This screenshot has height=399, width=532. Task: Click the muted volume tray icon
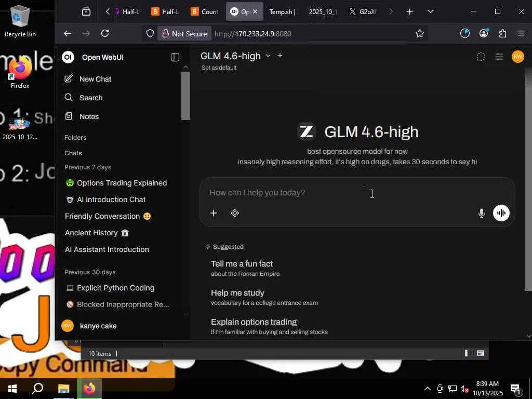[x=464, y=389]
